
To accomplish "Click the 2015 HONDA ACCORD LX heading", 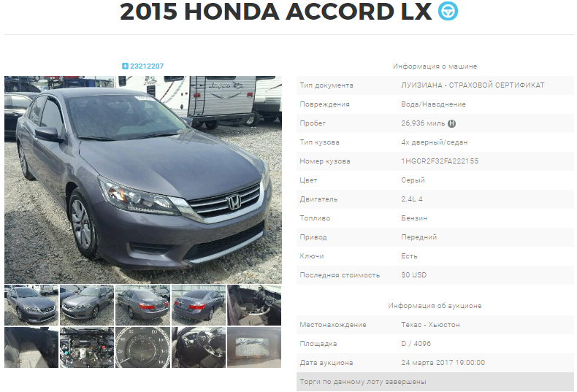I will [x=275, y=12].
